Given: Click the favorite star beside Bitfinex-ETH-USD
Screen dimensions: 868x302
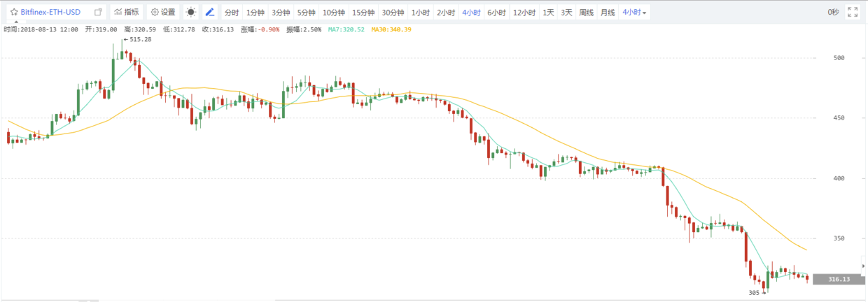Looking at the screenshot, I should coord(14,12).
